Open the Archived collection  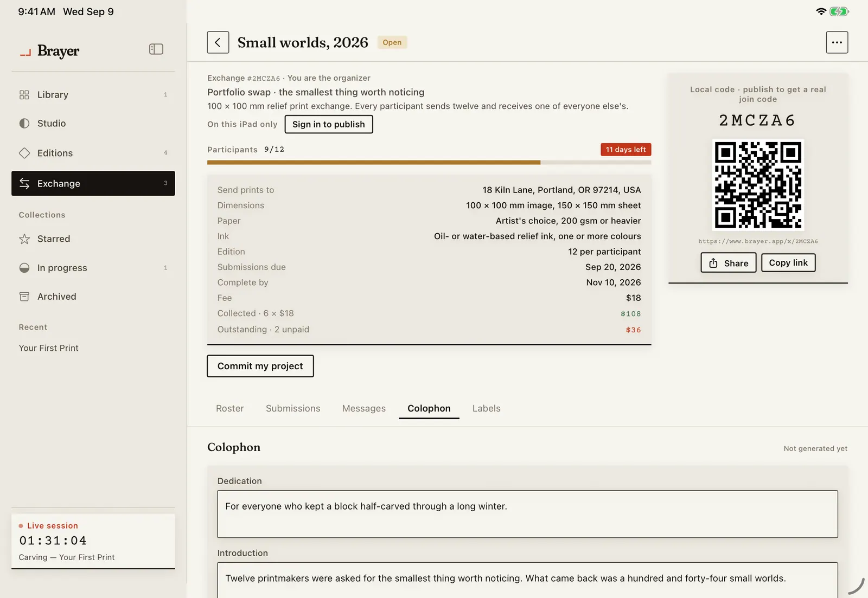[93, 297]
